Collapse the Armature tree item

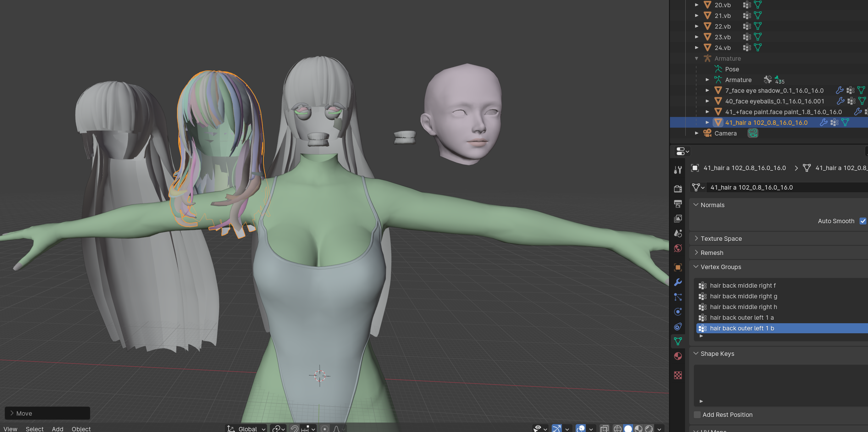coord(696,58)
